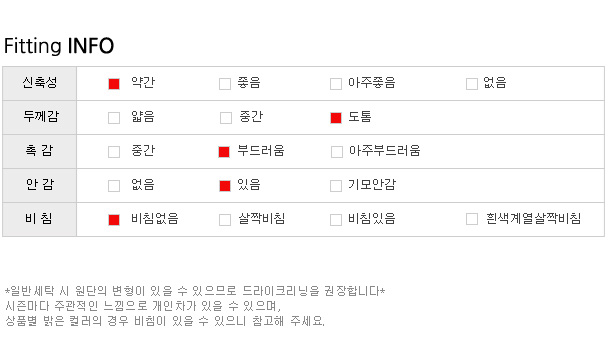
Task: Toggle the red 도톰 checkbox
Action: tap(336, 118)
